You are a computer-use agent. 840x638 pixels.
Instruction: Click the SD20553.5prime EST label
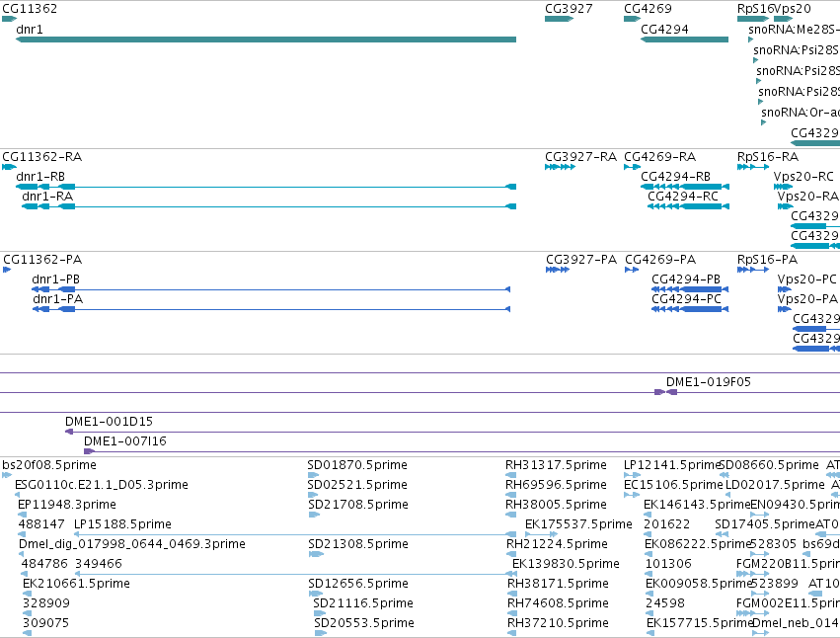[364, 623]
